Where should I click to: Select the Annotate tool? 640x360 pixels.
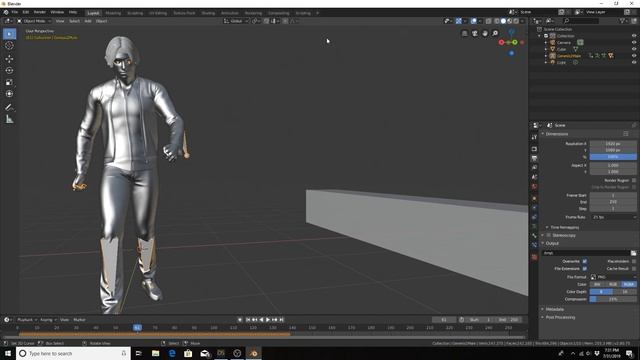click(9, 107)
